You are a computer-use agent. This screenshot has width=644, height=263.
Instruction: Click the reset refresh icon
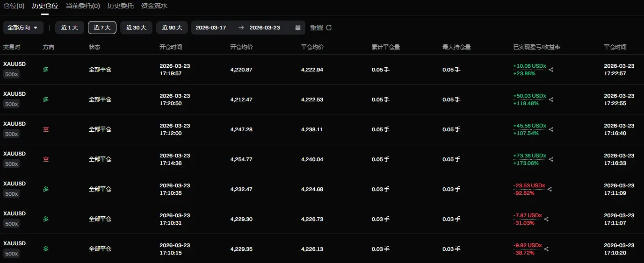click(329, 28)
